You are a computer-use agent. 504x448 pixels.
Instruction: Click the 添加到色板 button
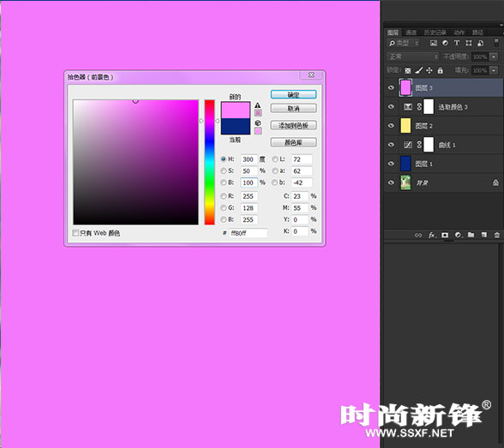coord(293,125)
